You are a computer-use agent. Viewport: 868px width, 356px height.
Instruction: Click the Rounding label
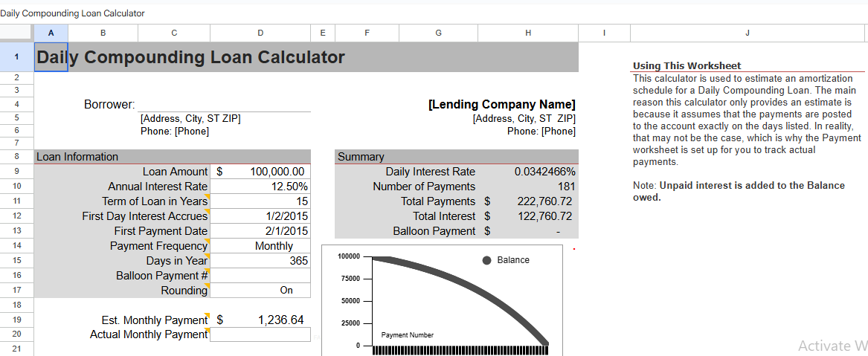[184, 290]
